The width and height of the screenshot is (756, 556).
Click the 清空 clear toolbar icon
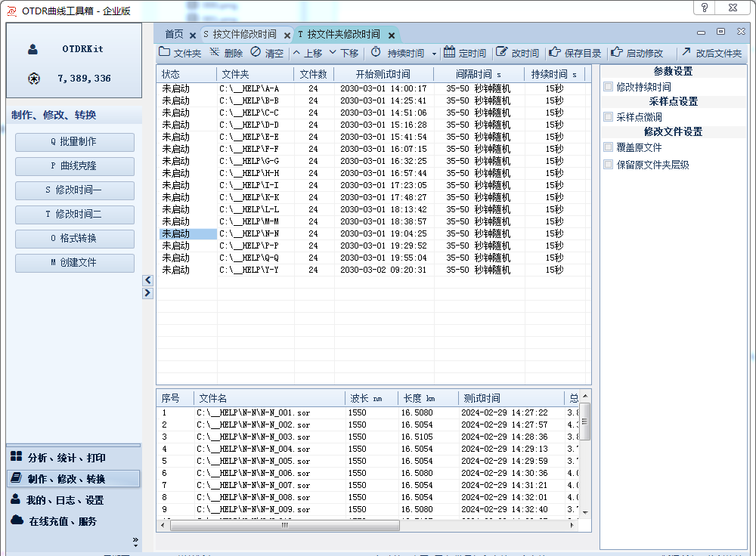pos(256,52)
